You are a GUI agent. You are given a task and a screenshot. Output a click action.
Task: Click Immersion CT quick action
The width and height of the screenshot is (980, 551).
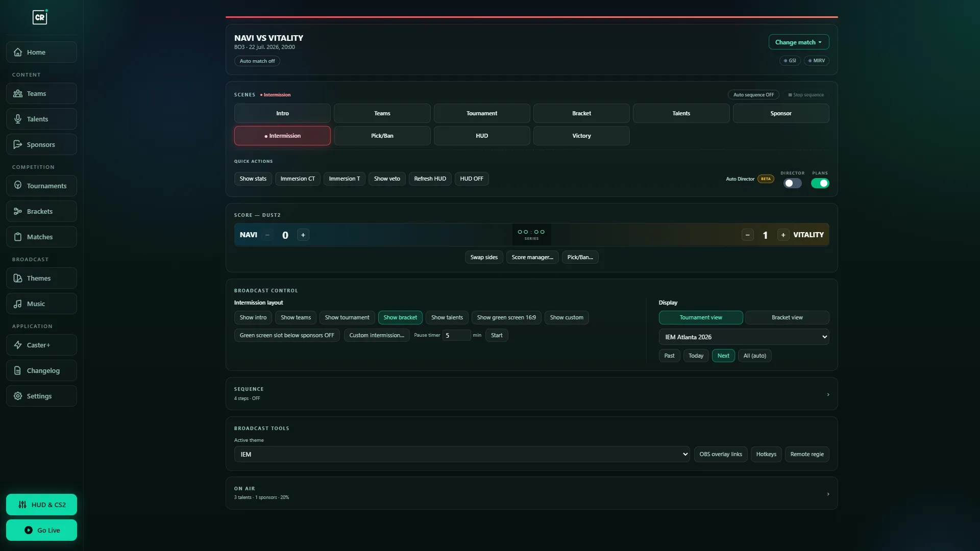tap(298, 179)
